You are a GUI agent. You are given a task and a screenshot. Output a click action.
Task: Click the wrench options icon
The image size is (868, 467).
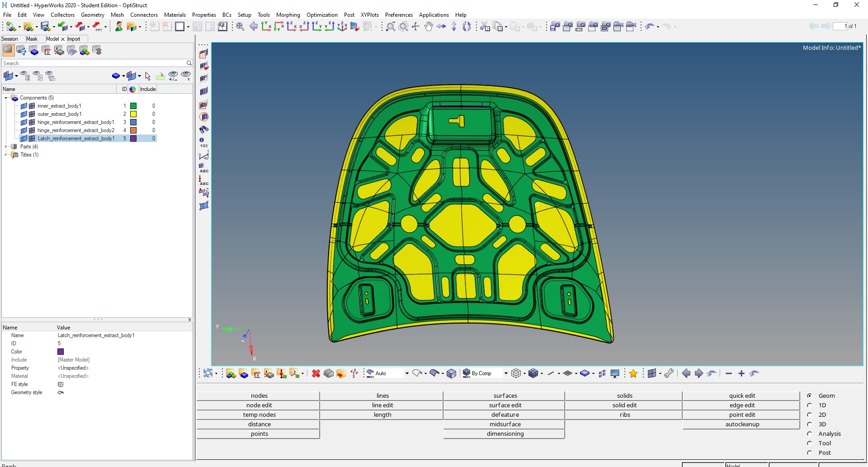669,373
